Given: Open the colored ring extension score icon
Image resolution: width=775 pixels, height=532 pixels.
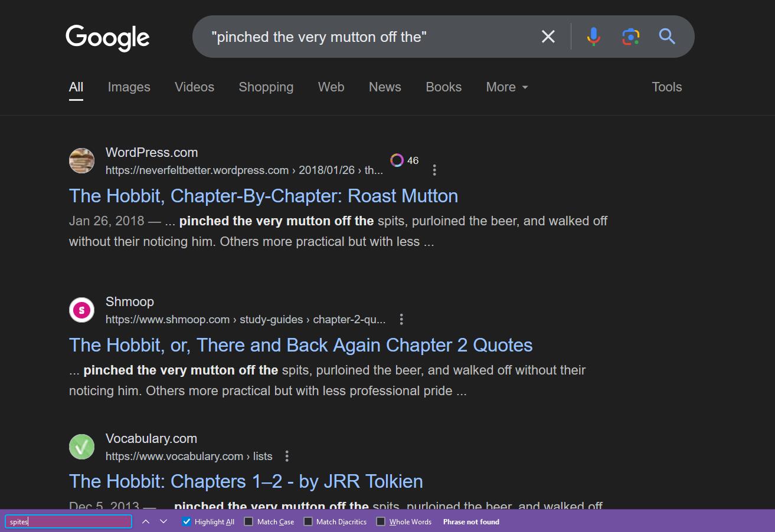Looking at the screenshot, I should [397, 160].
